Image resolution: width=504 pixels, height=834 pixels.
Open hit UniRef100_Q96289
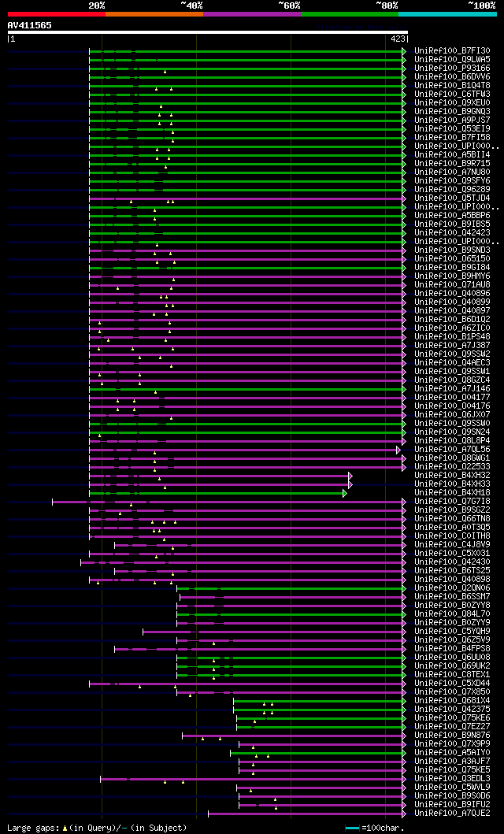453,189
